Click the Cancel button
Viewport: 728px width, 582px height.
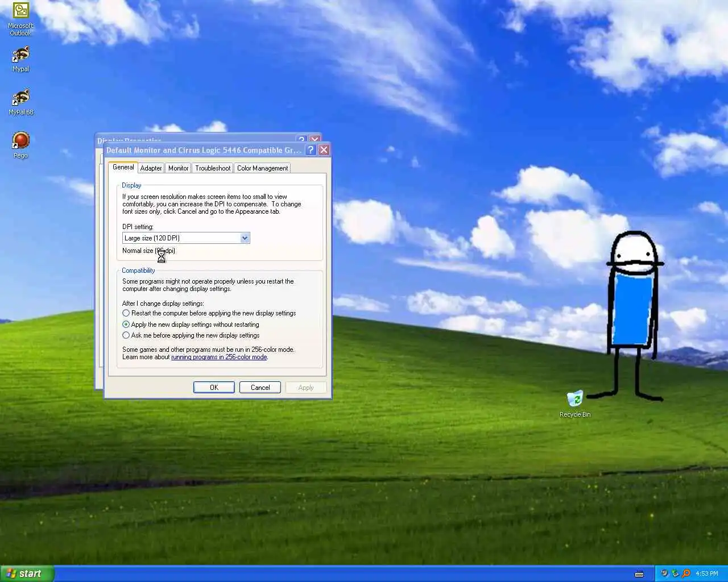[x=260, y=388]
